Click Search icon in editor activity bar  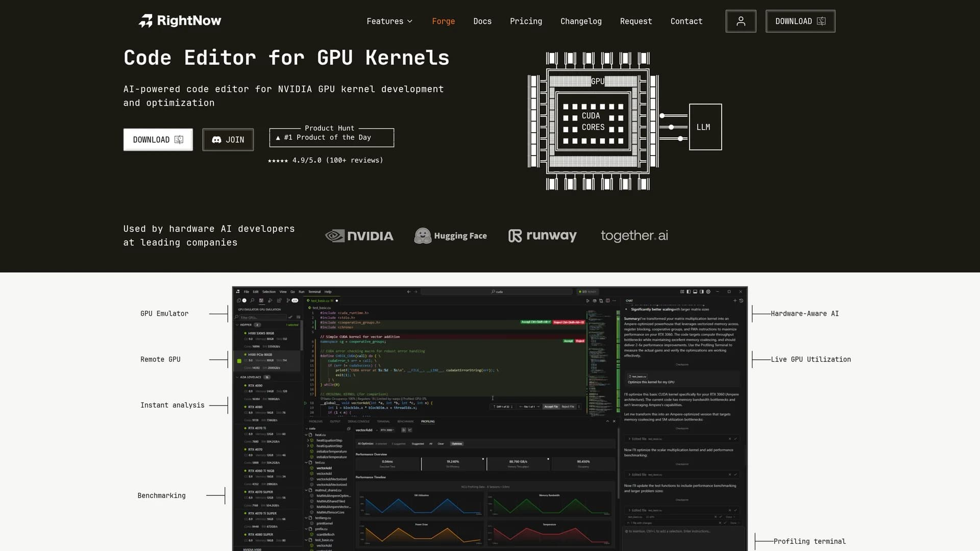coord(252,300)
